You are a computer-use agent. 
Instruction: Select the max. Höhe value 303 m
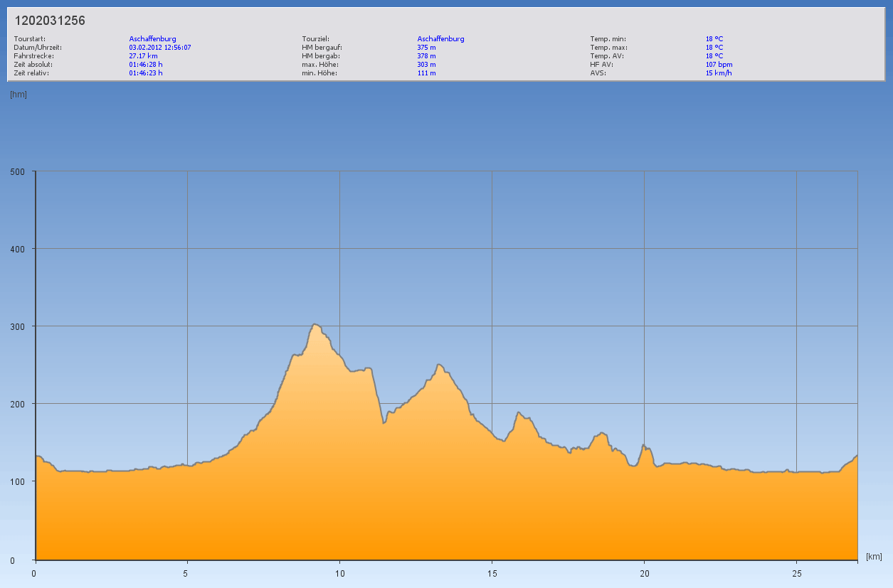(x=426, y=64)
